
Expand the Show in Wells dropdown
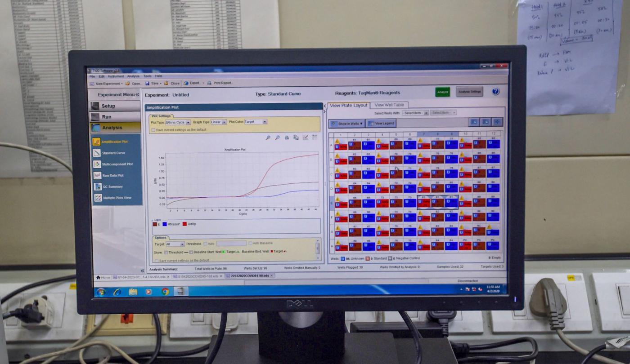click(x=347, y=123)
